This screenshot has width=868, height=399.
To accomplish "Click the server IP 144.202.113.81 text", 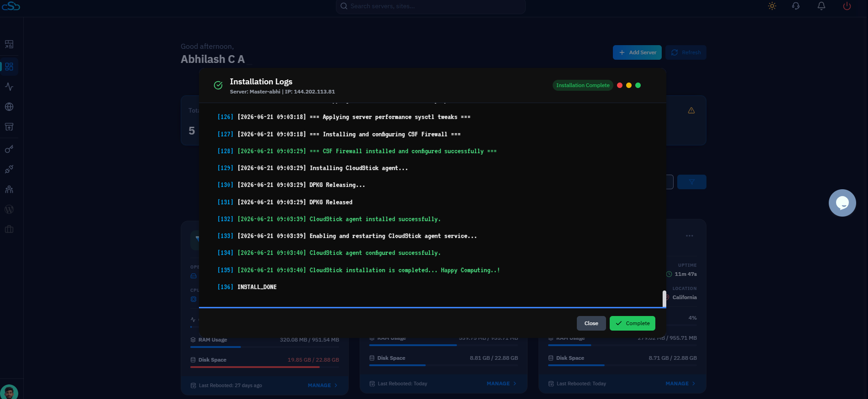I will coord(314,92).
